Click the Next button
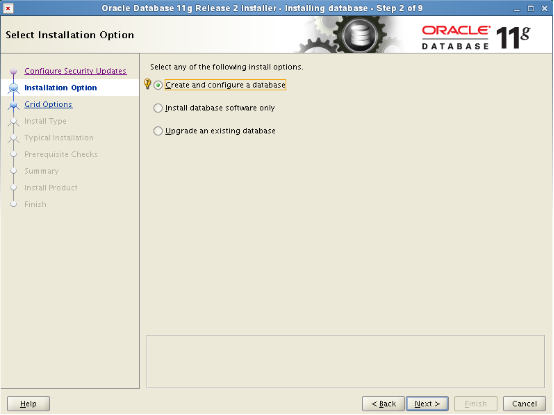The height and width of the screenshot is (415, 554). point(427,404)
